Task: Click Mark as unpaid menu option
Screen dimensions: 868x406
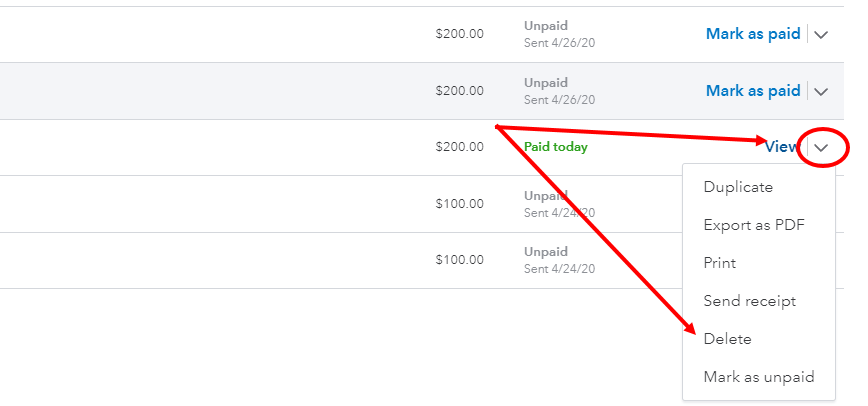Action: click(x=759, y=377)
